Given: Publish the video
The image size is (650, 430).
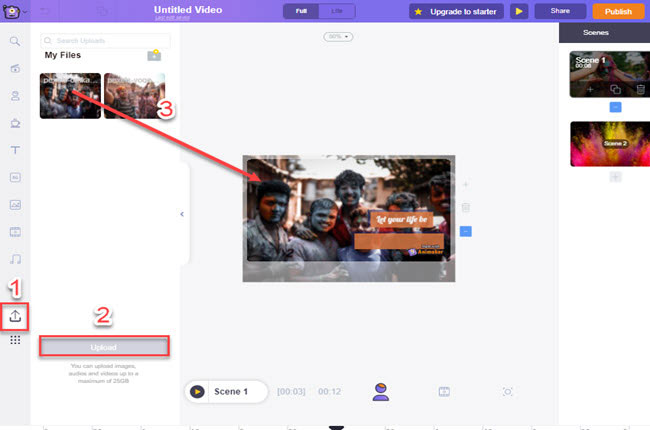Looking at the screenshot, I should [x=618, y=12].
